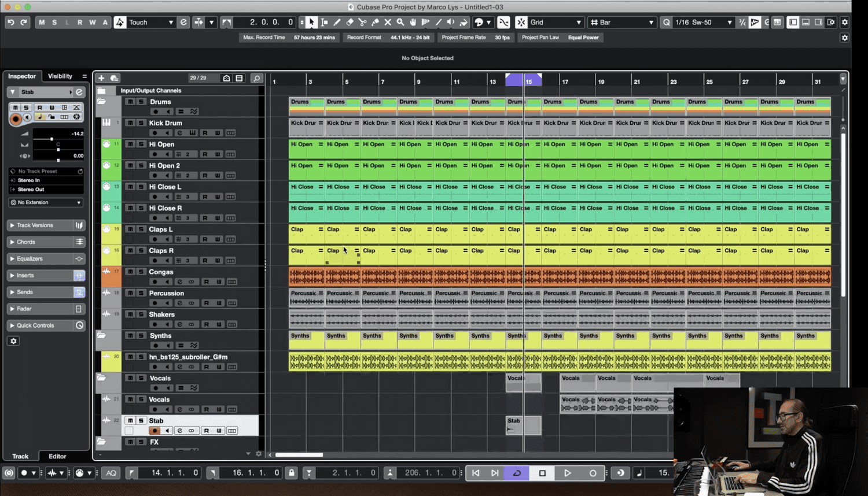Screen dimensions: 868x496
Task: Enable record on the Stab track
Action: [155, 431]
